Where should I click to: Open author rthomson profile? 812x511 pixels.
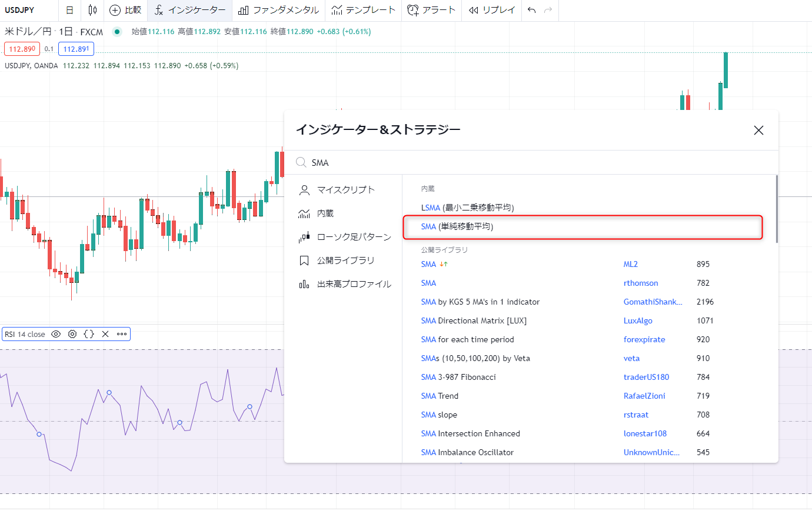point(641,283)
